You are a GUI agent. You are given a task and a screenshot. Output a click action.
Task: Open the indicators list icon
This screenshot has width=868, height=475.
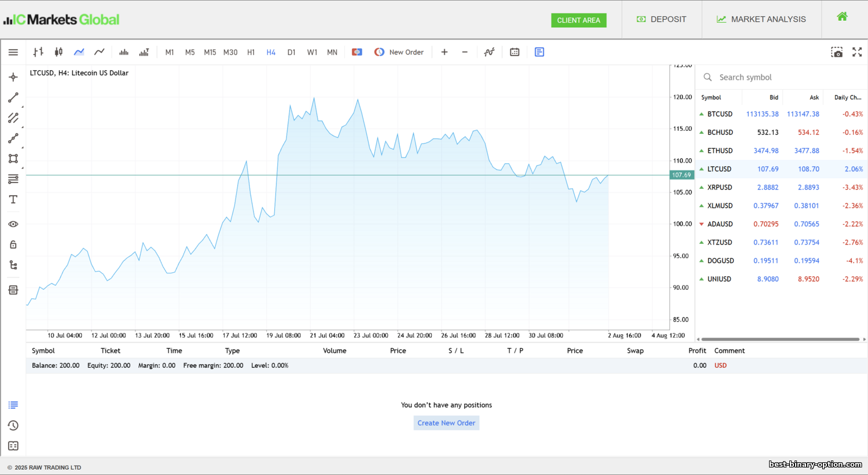pos(489,52)
